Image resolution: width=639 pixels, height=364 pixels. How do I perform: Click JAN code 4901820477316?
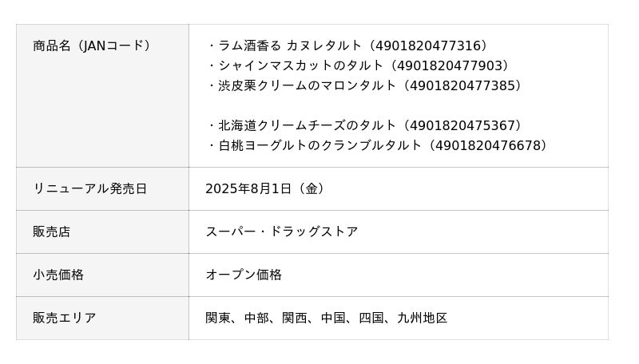(x=431, y=45)
